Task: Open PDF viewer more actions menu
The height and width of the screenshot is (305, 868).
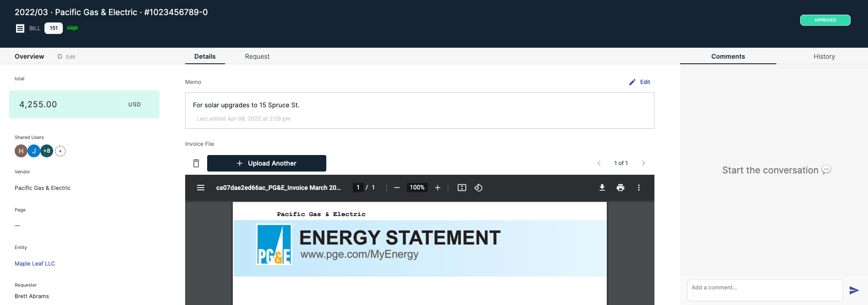Action: 639,188
